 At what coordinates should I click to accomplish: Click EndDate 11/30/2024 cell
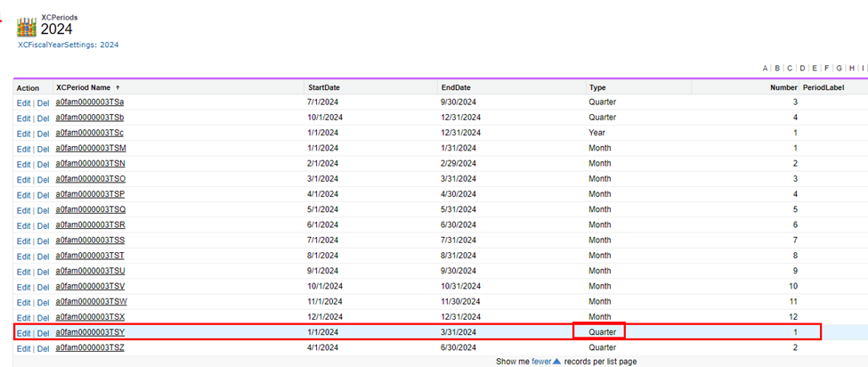coord(460,301)
